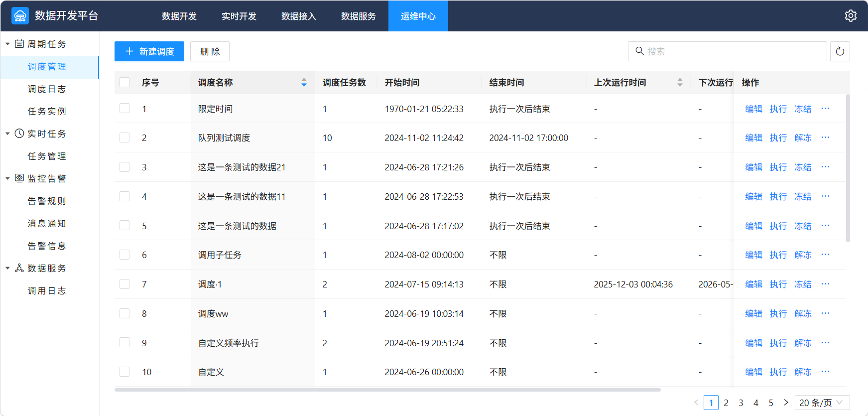Viewport: 868px width, 416px height.
Task: Click the platform logo icon
Action: (x=20, y=16)
